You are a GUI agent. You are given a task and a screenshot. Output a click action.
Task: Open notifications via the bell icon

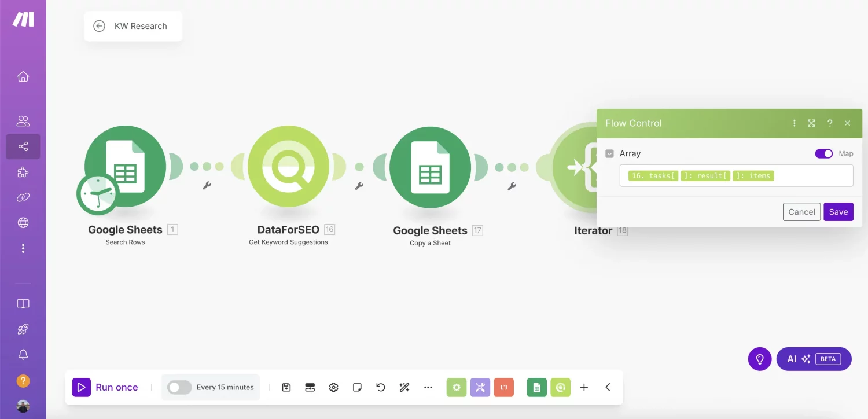[x=23, y=355]
